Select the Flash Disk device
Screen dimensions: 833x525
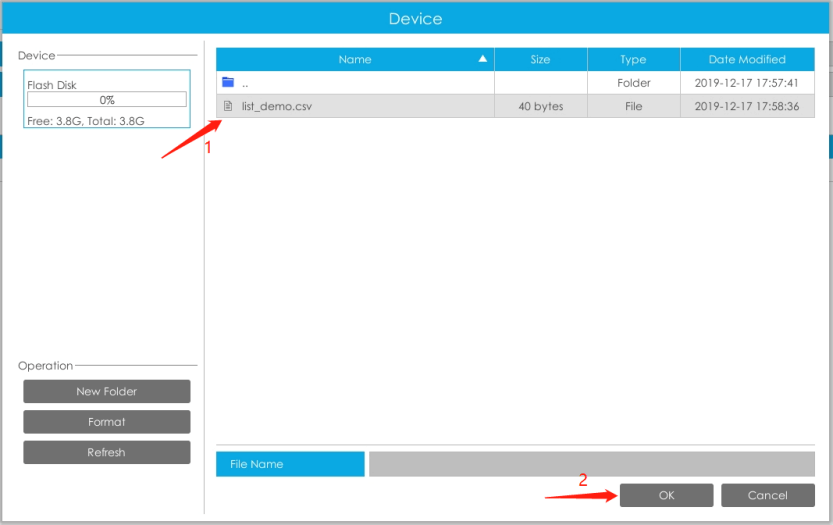pyautogui.click(x=52, y=85)
